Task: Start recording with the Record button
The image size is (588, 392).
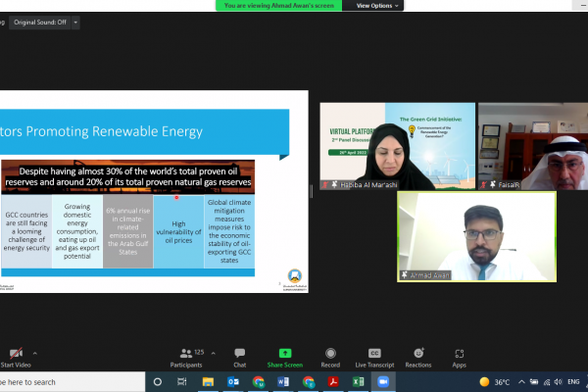Action: [330, 358]
